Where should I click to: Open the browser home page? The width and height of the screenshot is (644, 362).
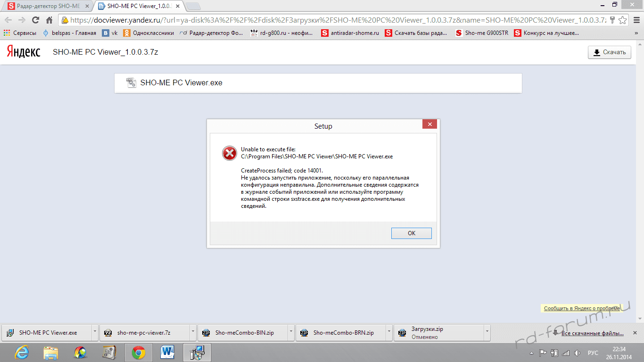[49, 20]
